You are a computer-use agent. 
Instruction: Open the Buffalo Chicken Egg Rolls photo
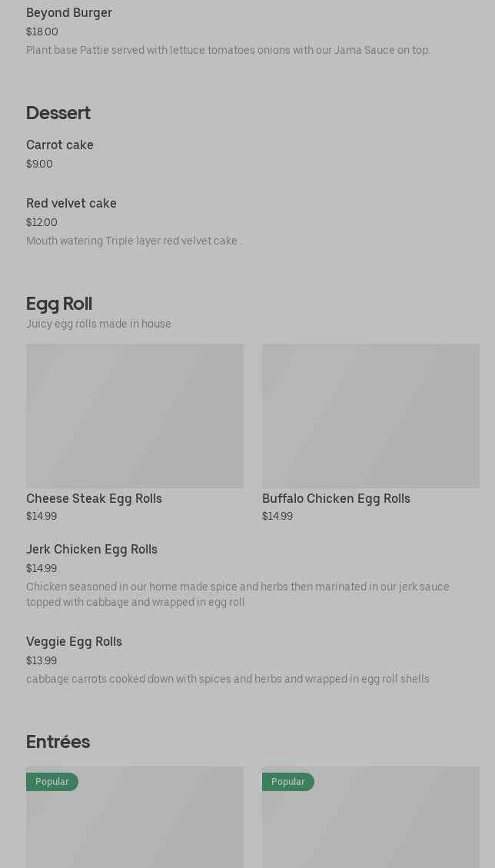pos(370,416)
